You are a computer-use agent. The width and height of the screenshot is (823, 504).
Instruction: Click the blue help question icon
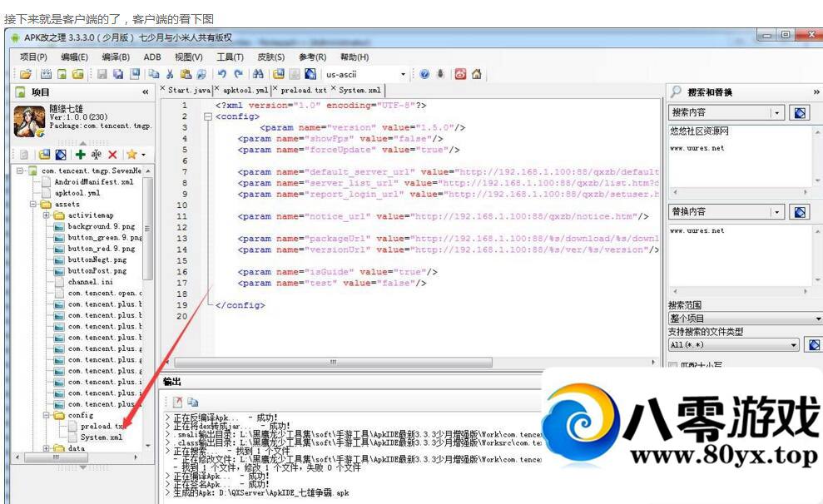(424, 74)
